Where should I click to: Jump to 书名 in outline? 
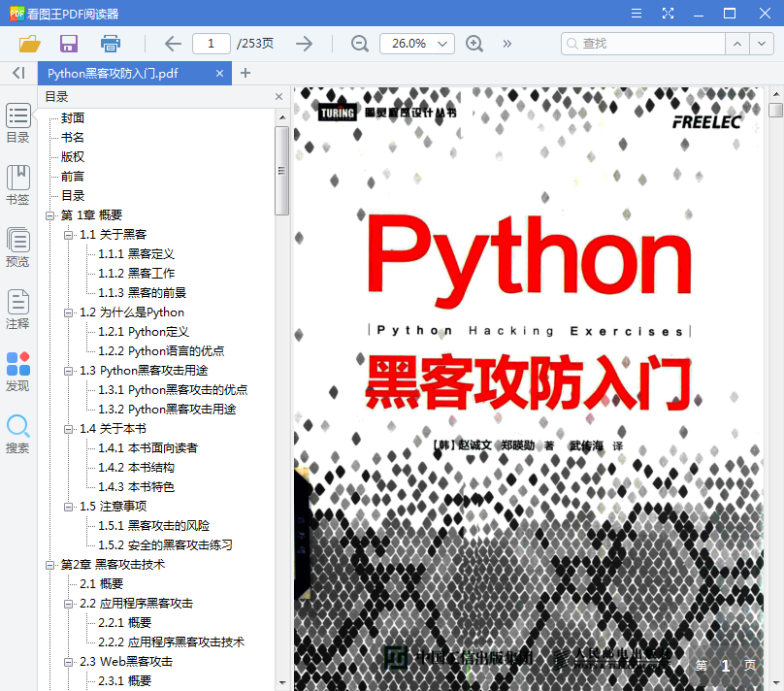(x=73, y=138)
